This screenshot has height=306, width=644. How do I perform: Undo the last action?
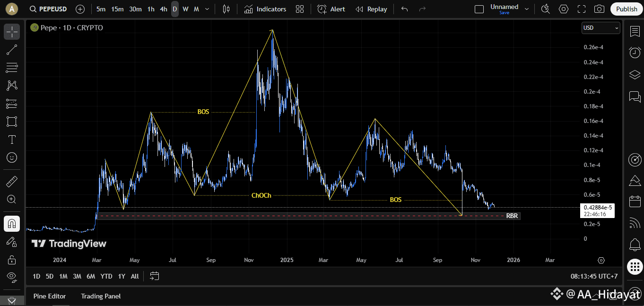[404, 9]
